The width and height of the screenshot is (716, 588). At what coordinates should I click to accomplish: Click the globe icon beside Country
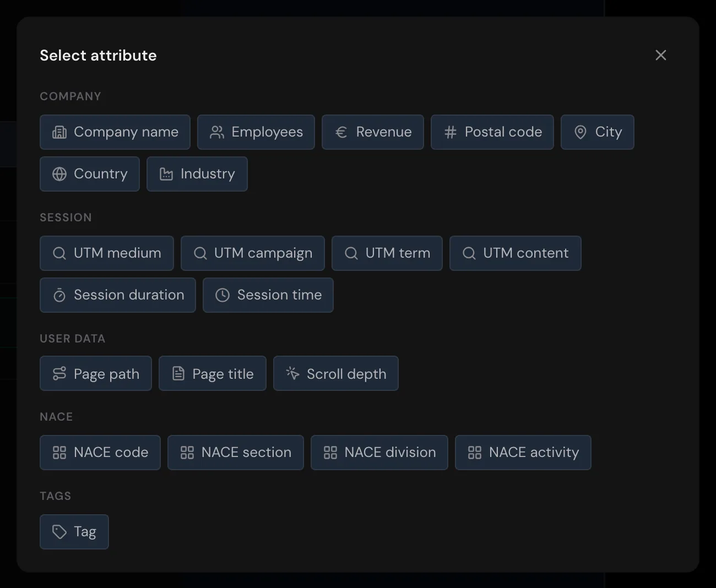pyautogui.click(x=59, y=174)
